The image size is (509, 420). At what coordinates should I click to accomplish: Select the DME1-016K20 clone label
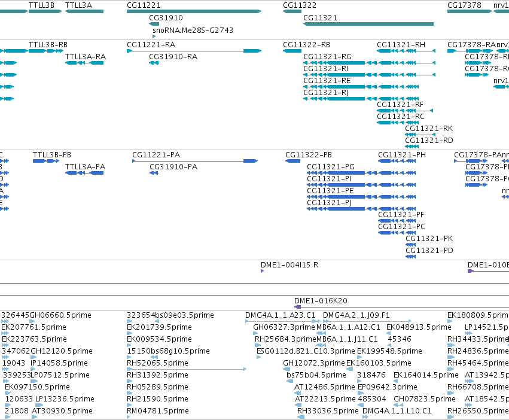[321, 301]
